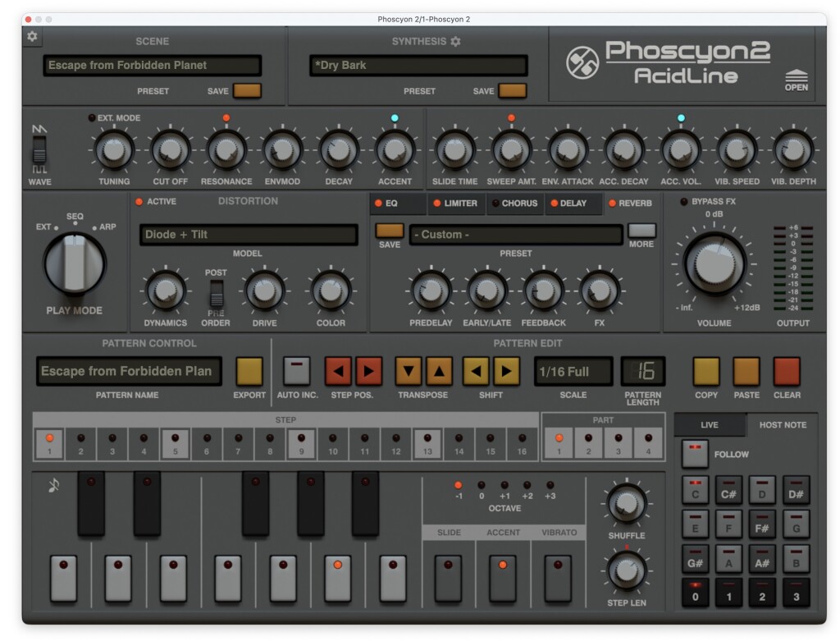Open synthesis settings gear icon
This screenshot has width=840, height=641.
pos(456,42)
